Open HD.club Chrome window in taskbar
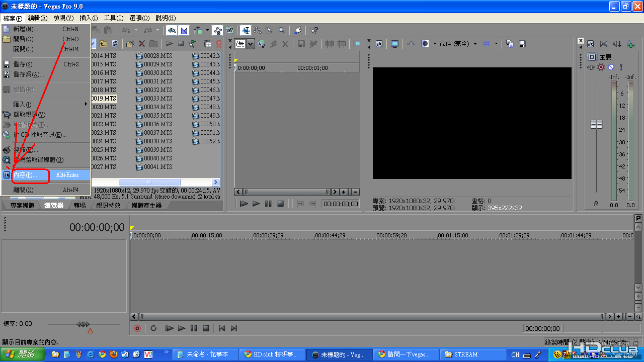644x362 pixels. [x=272, y=354]
